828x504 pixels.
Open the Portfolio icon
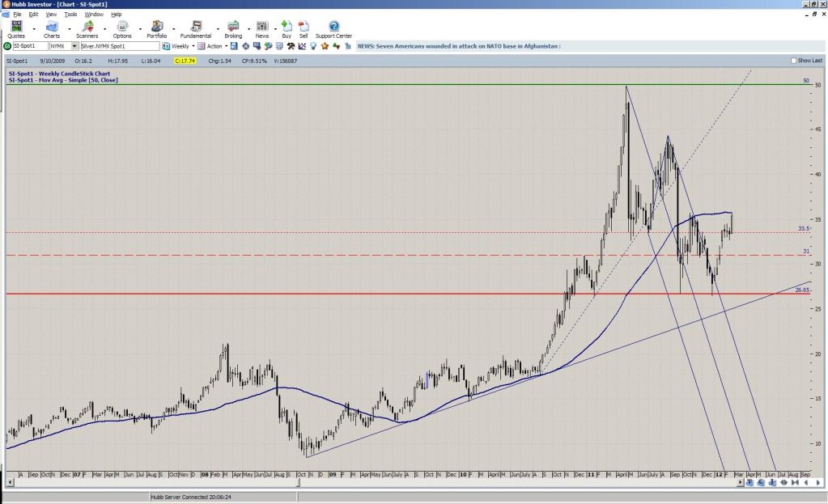pos(156,28)
